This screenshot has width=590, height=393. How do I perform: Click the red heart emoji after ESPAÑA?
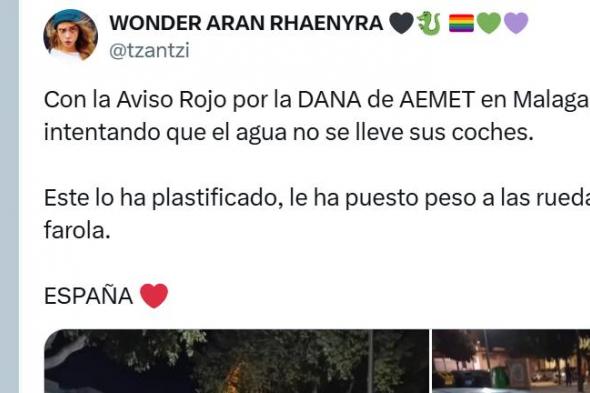click(x=154, y=296)
